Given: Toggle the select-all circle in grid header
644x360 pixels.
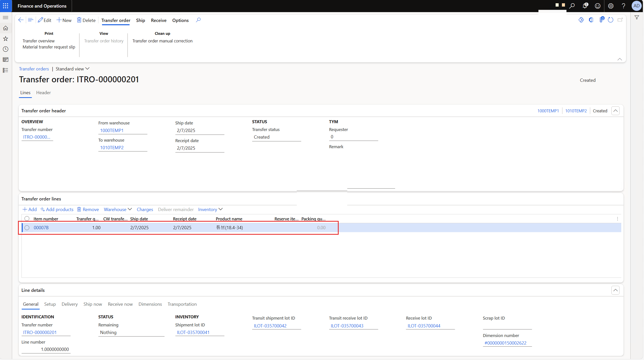Looking at the screenshot, I should coord(27,219).
